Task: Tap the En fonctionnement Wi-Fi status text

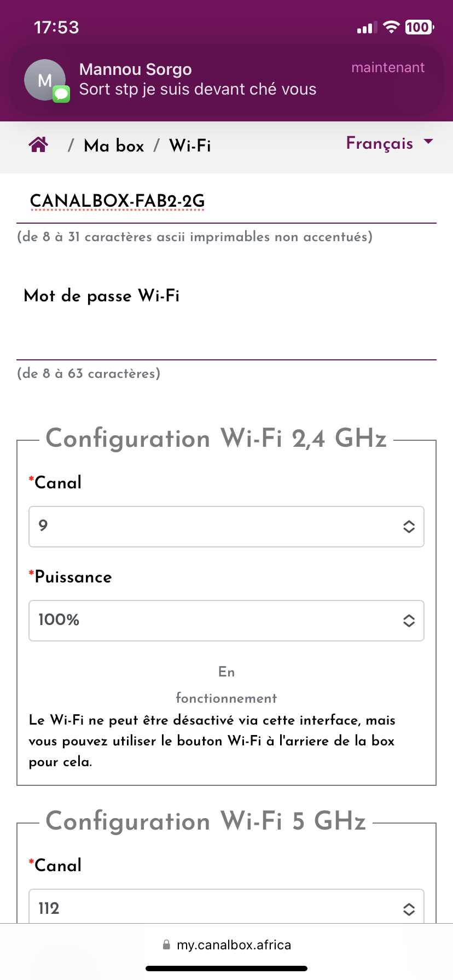Action: coord(226,685)
